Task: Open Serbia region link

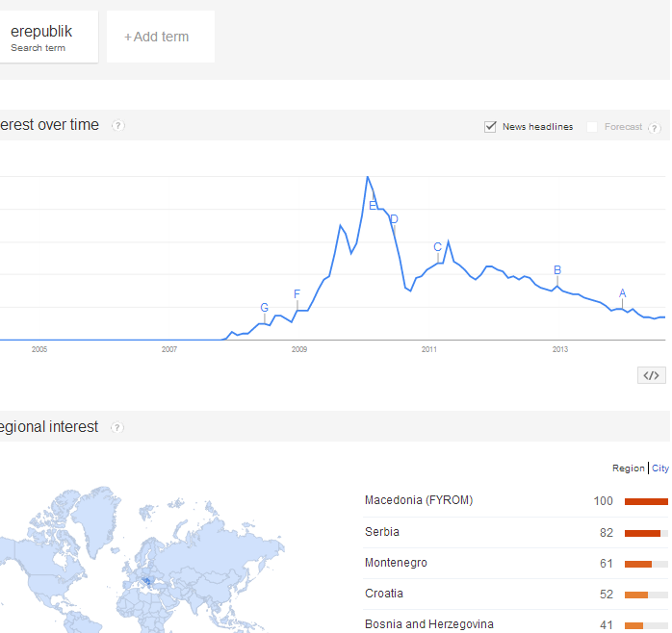Action: pos(382,532)
